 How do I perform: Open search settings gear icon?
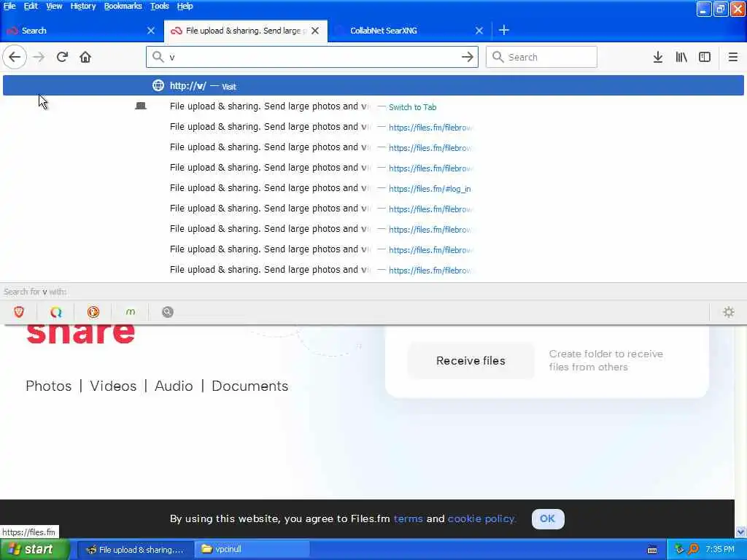729,312
